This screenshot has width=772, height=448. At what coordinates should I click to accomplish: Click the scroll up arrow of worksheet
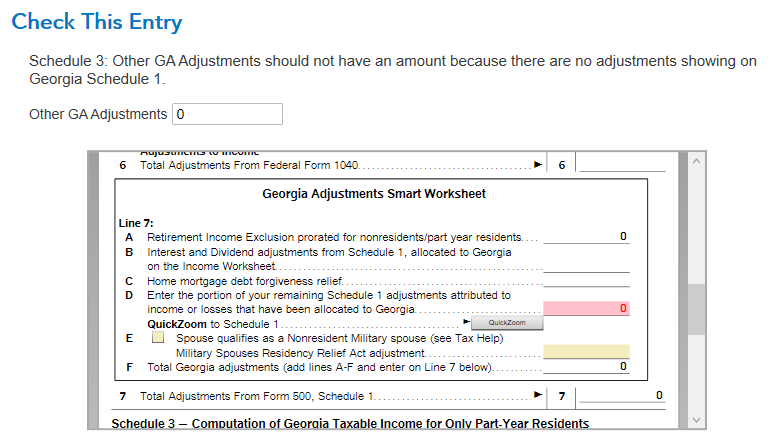[696, 161]
